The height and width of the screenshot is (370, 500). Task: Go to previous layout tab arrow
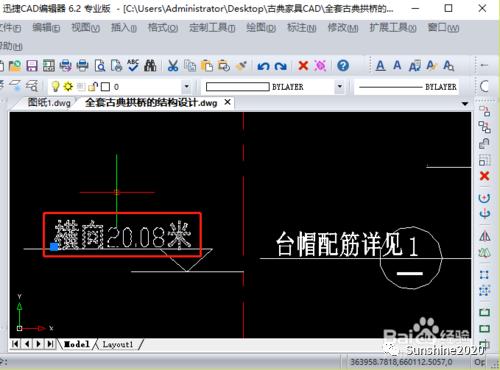[x=27, y=344]
